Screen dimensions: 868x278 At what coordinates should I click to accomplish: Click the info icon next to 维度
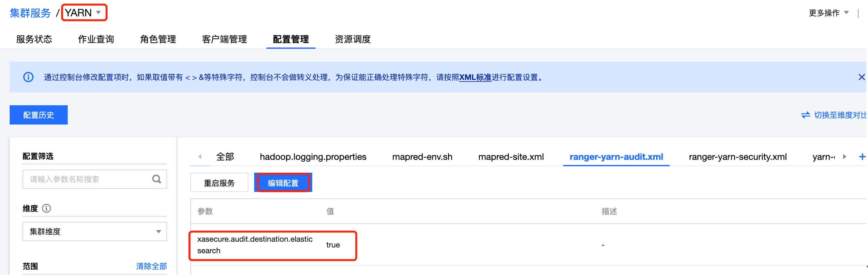(47, 209)
